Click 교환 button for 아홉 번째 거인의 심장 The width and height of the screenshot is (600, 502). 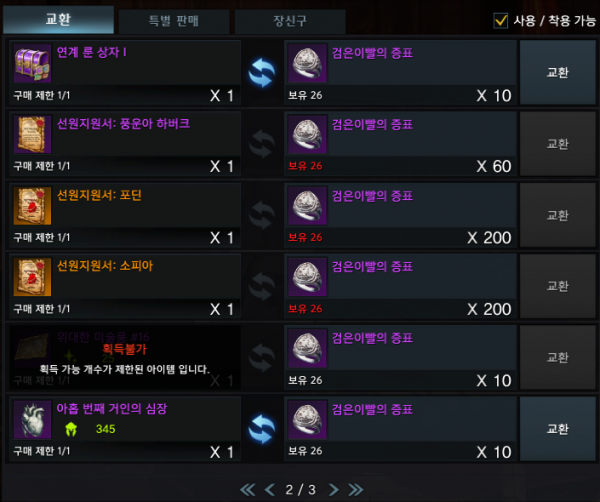(558, 429)
